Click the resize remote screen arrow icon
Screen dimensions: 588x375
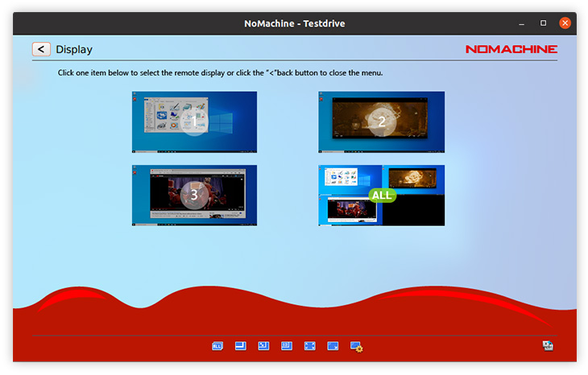[x=263, y=346]
